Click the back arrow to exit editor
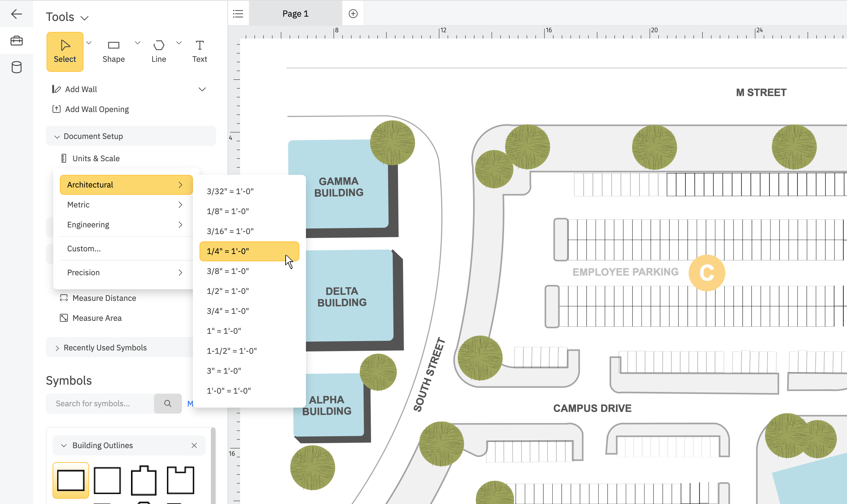This screenshot has width=847, height=504. 17,14
